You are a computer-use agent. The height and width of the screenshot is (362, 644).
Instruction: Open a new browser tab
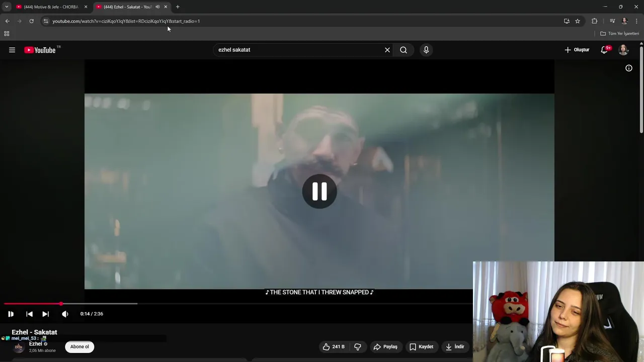tap(178, 7)
